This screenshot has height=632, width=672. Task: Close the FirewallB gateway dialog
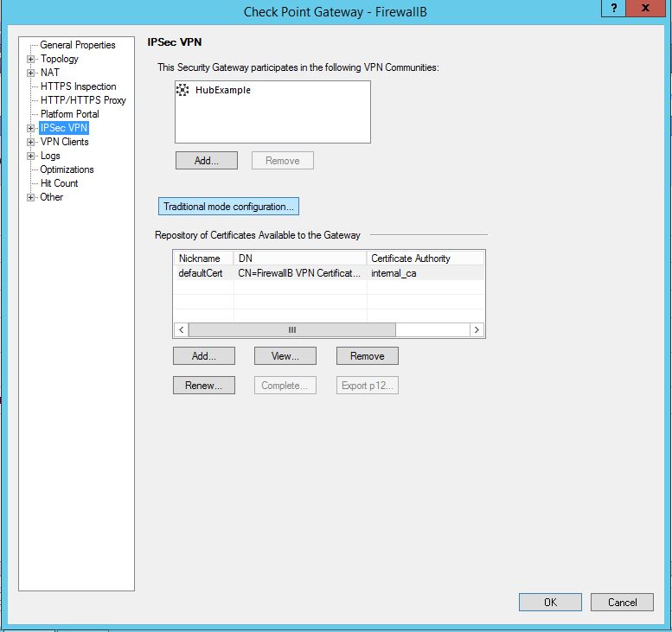(x=645, y=8)
